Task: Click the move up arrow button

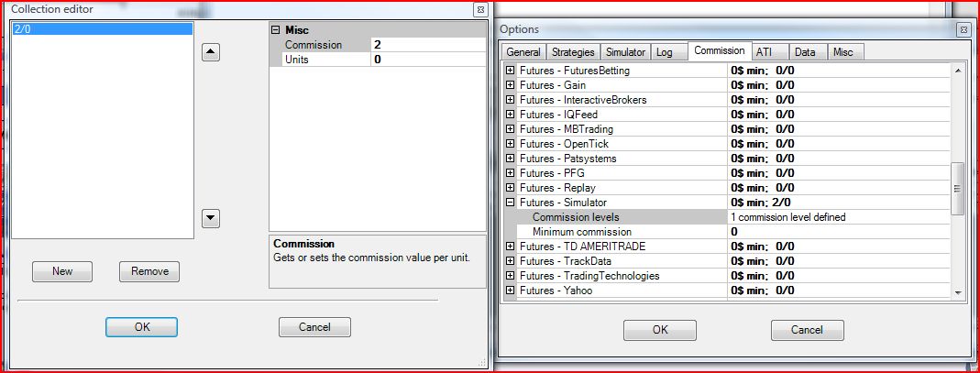Action: click(211, 52)
